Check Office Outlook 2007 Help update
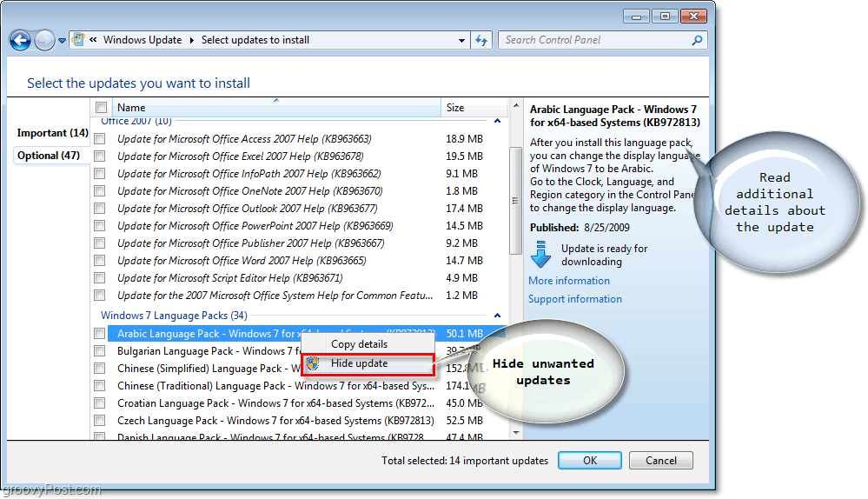The height and width of the screenshot is (499, 868). coord(100,209)
